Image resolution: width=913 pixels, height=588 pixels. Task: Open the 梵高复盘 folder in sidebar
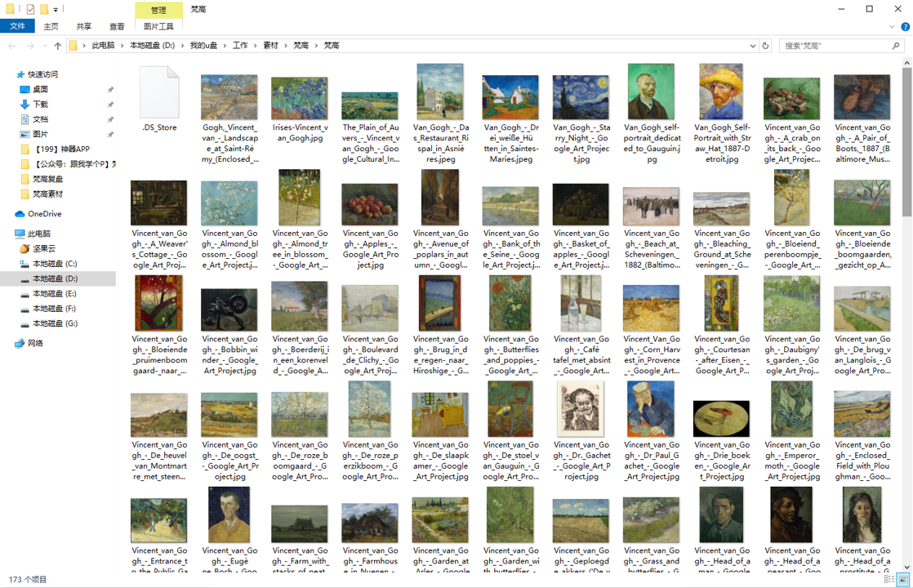coord(42,179)
